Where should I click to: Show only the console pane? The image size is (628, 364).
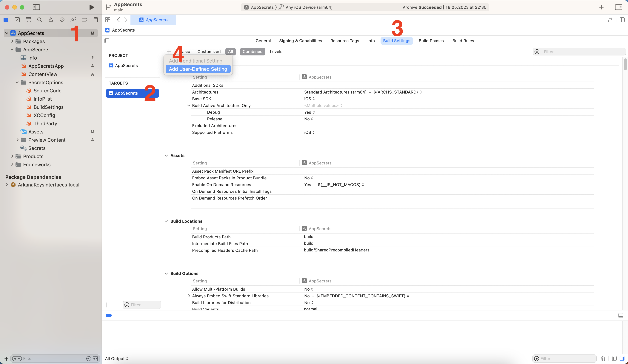pos(622,358)
